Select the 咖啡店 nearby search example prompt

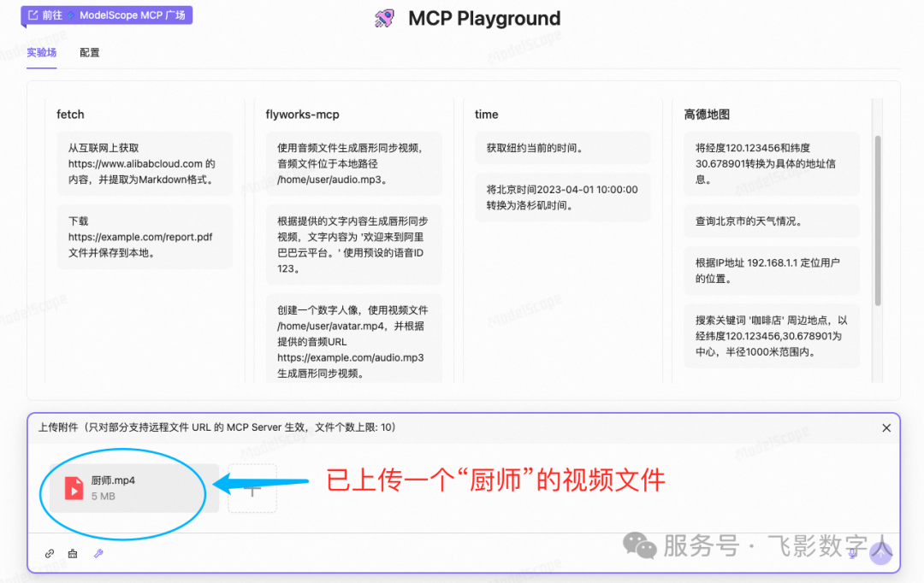pyautogui.click(x=772, y=336)
